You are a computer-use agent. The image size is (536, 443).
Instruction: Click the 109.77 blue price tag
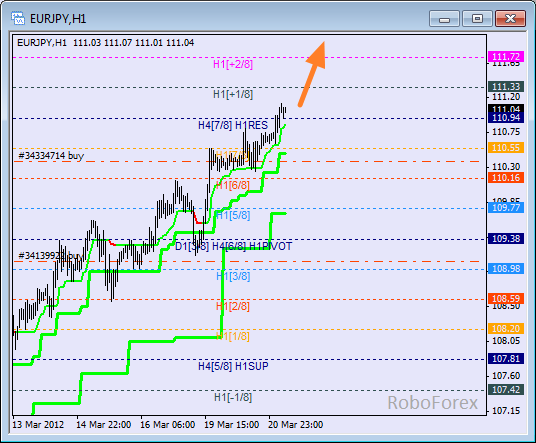click(506, 207)
